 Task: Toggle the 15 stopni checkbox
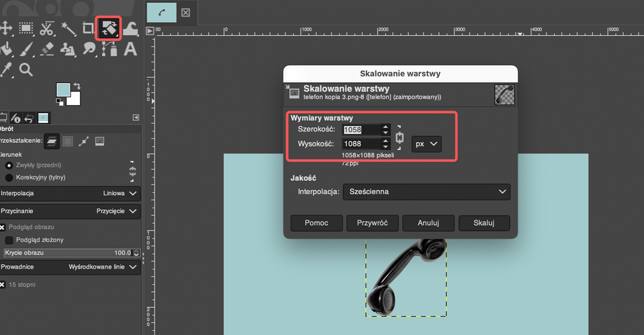pyautogui.click(x=3, y=285)
